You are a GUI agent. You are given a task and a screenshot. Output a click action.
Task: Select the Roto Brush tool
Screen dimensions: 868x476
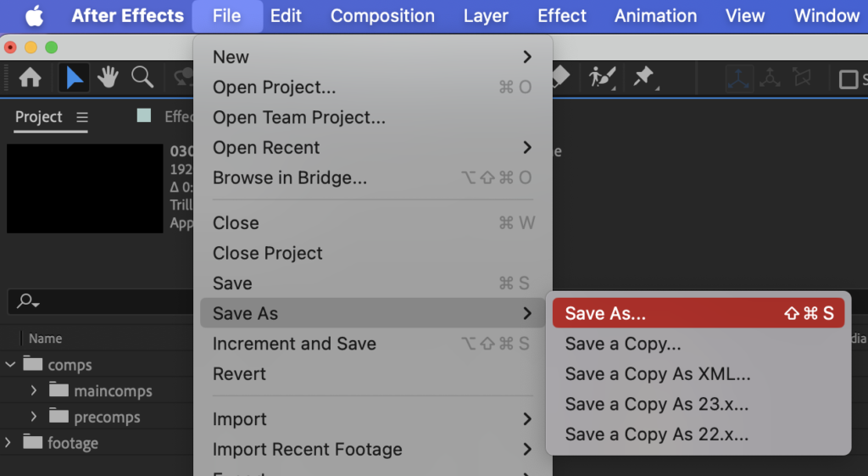pos(602,78)
